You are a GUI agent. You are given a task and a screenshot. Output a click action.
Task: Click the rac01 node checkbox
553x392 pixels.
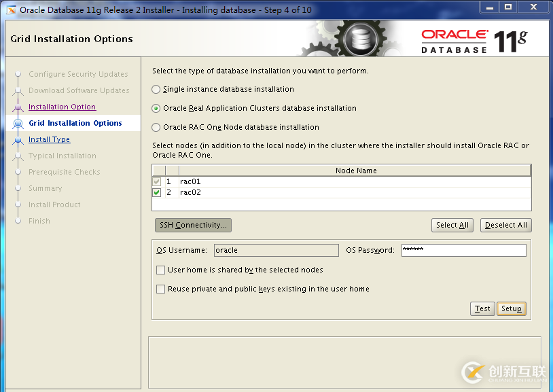tap(157, 181)
